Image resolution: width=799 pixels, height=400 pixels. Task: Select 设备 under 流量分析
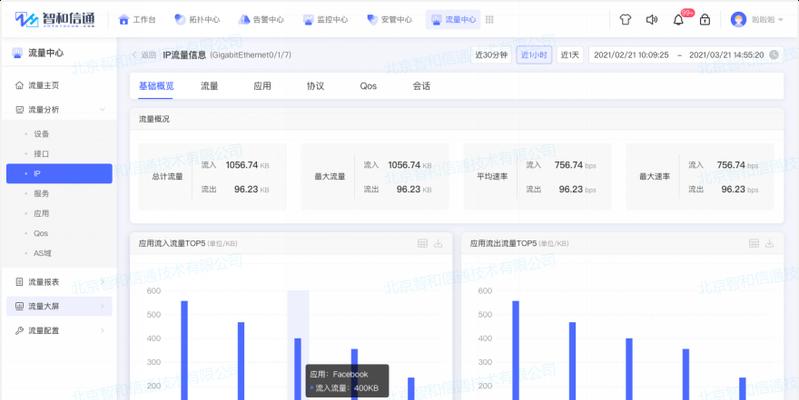click(41, 134)
